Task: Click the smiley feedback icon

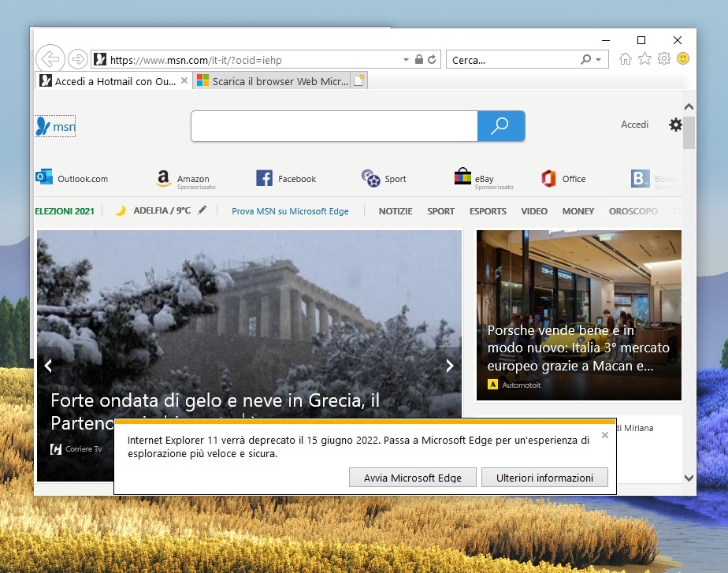Action: [x=685, y=59]
